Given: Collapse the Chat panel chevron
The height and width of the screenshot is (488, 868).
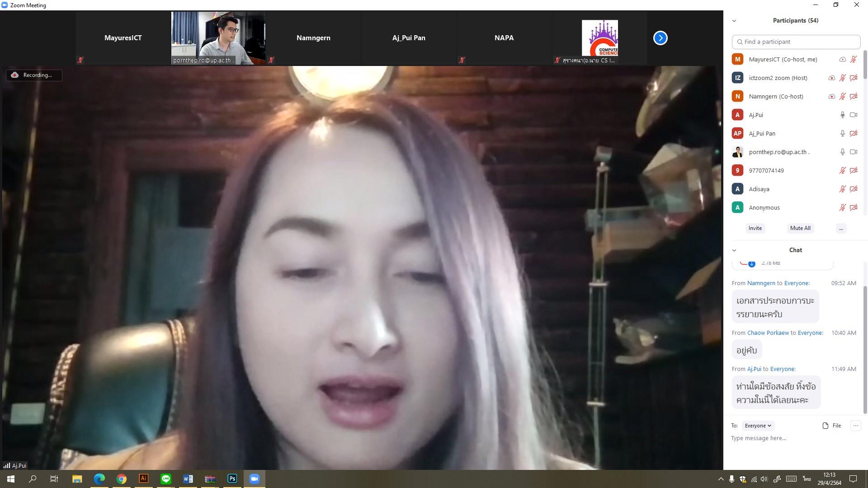Looking at the screenshot, I should pos(734,250).
